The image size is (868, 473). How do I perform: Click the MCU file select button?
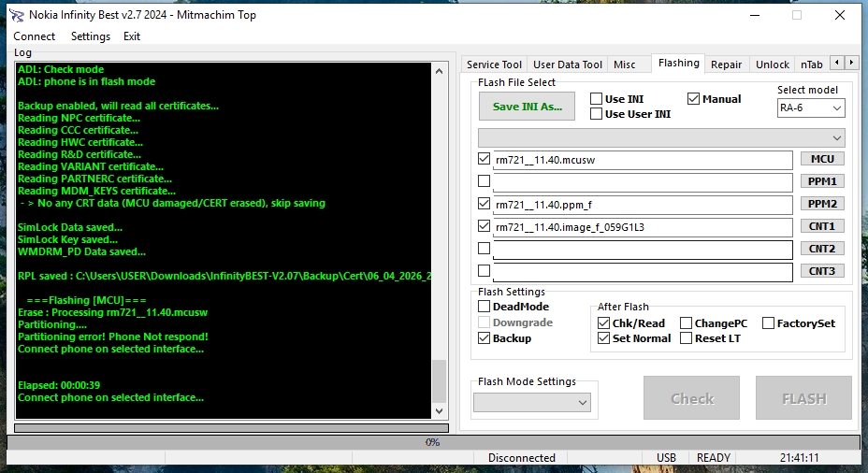(822, 159)
